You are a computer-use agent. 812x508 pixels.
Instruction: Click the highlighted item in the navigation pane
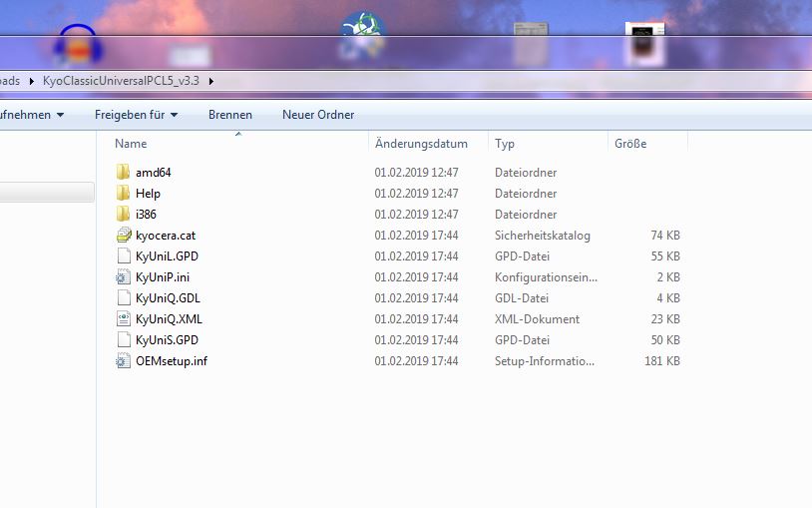(x=47, y=193)
